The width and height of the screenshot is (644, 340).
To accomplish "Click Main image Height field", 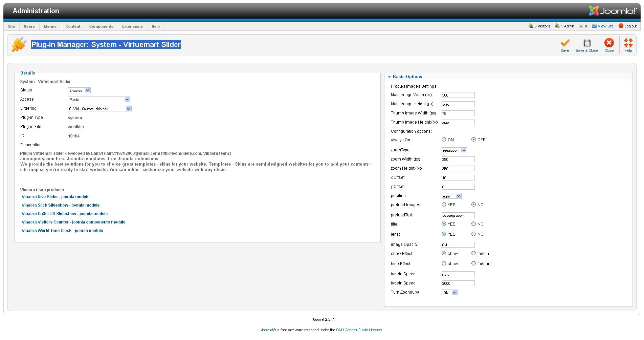I will (458, 104).
